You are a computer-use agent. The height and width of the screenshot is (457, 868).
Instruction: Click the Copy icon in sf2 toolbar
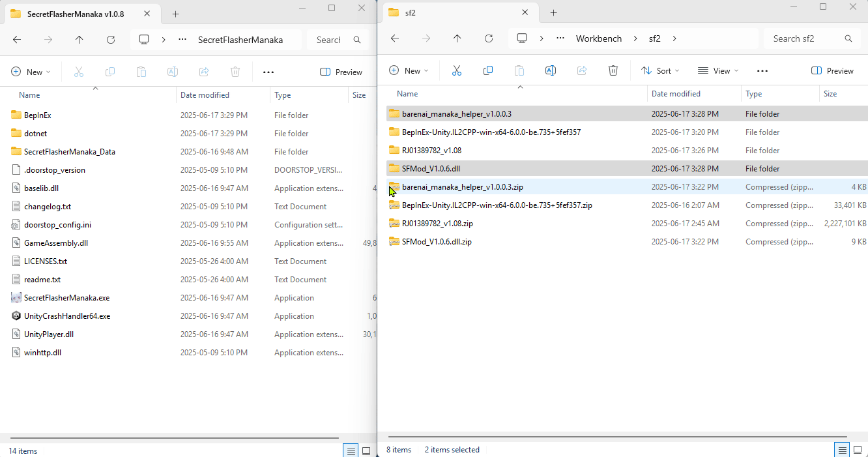[x=487, y=70]
